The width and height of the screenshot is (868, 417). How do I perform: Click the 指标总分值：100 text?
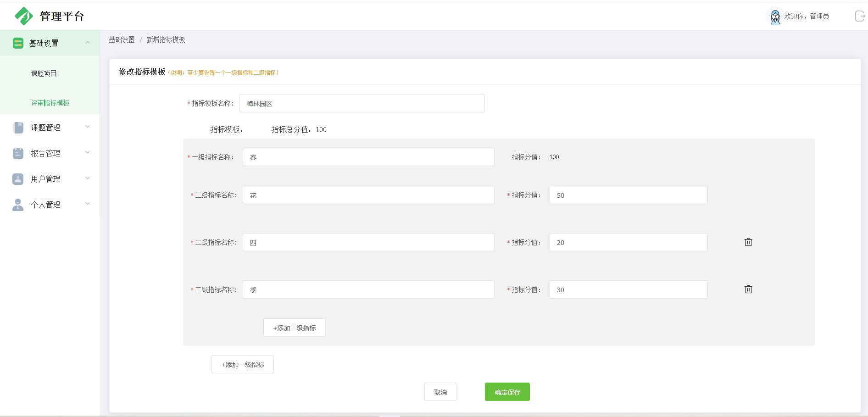(299, 130)
